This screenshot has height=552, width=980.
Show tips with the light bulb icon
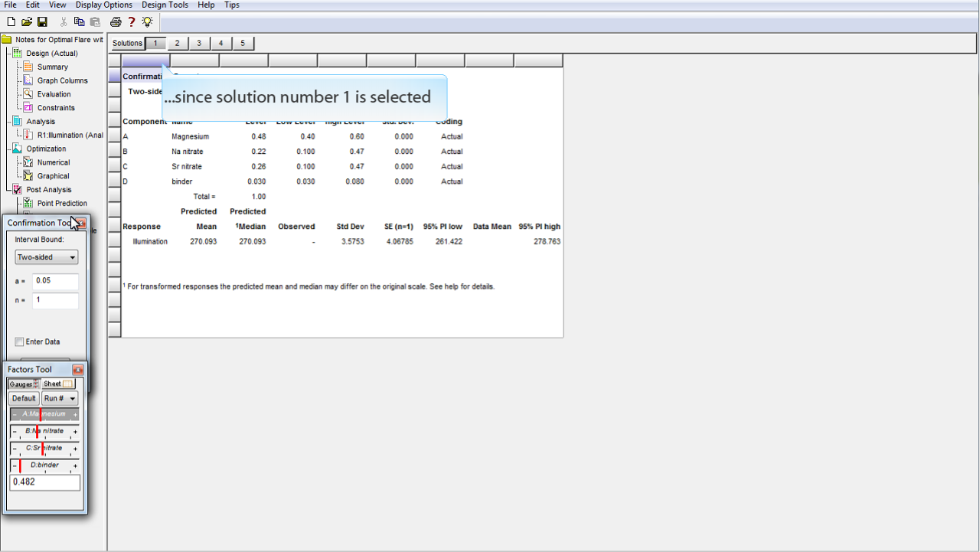[x=147, y=22]
